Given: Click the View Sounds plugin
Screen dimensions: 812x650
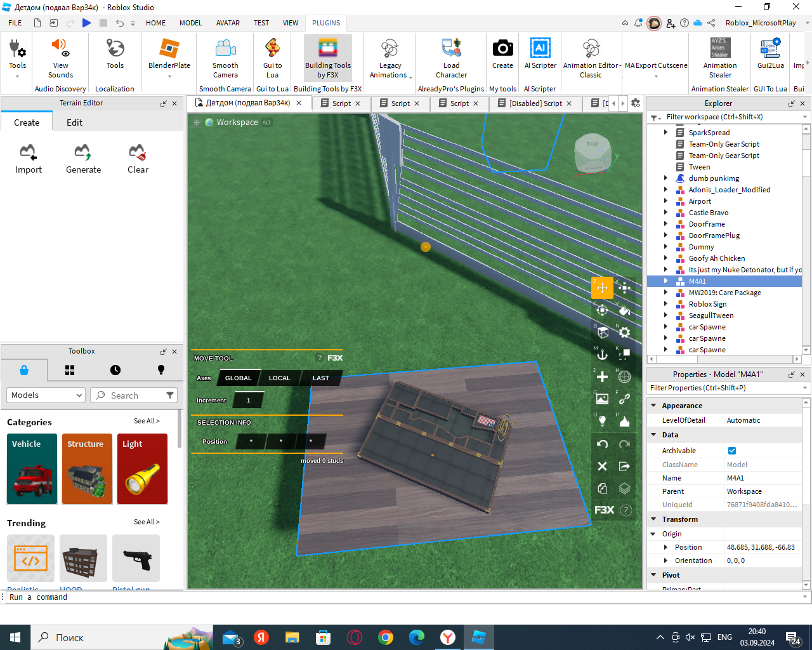Looking at the screenshot, I should click(60, 58).
